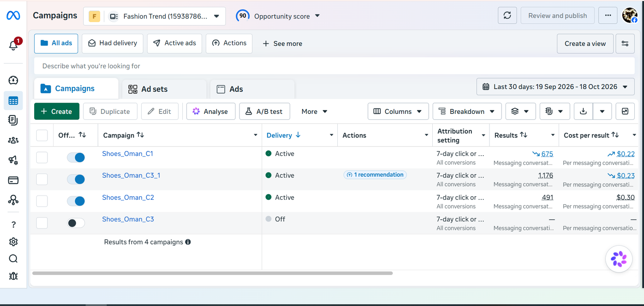Open the Ad sets tab
Screen dimensions: 644x306
[164, 89]
